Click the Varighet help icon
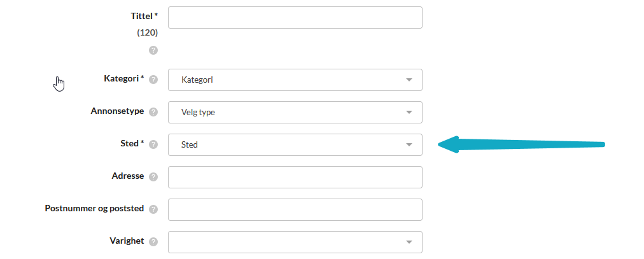 click(153, 242)
